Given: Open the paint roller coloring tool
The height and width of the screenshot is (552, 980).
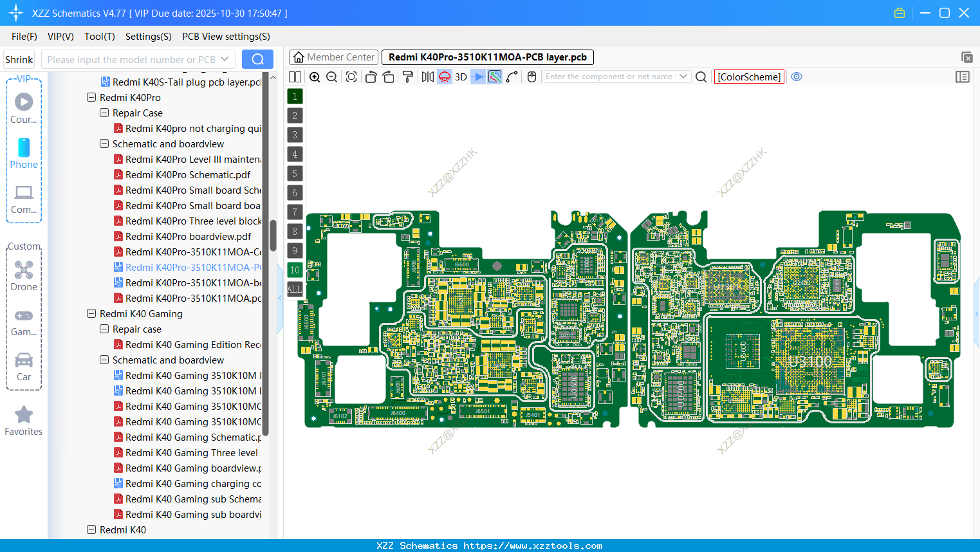Looking at the screenshot, I should coord(407,77).
